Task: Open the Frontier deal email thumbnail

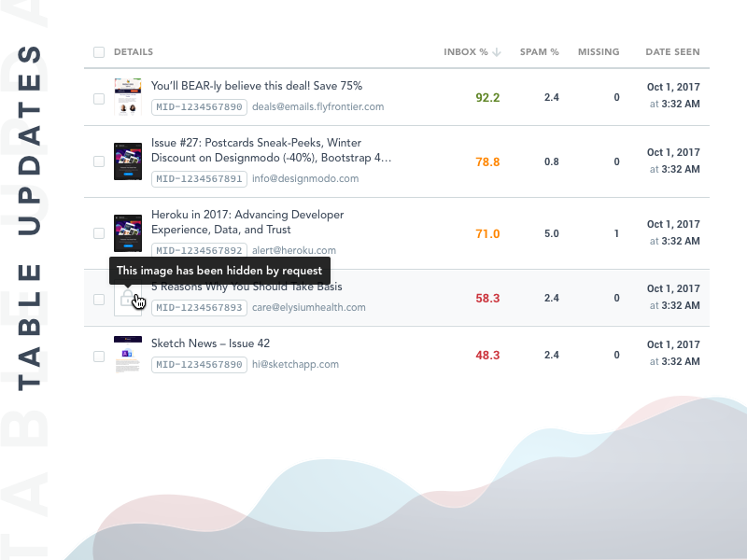Action: click(128, 95)
